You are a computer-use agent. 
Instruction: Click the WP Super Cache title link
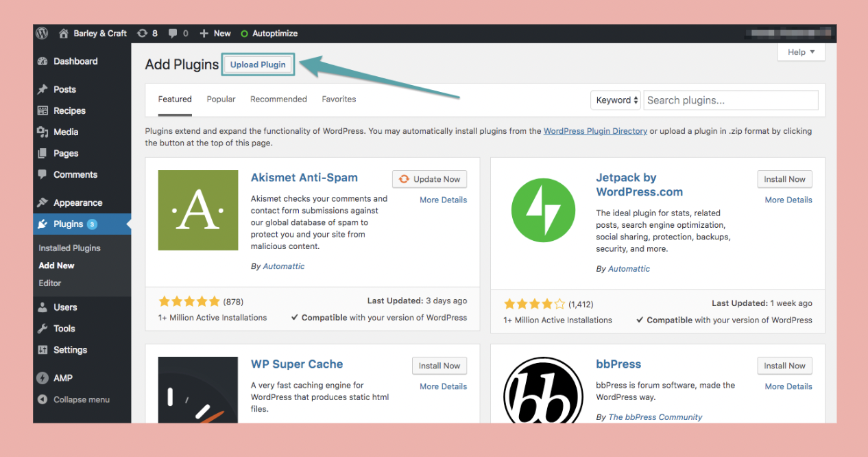(297, 364)
